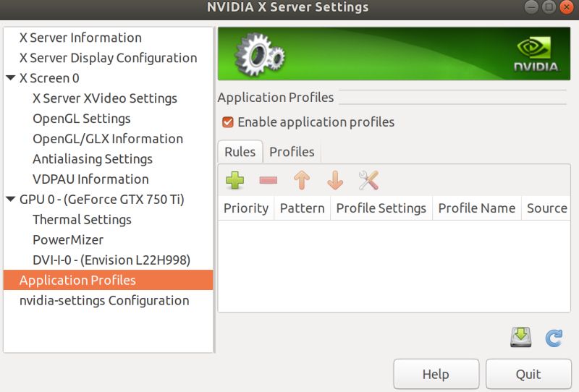Open X Server Display Configuration
The width and height of the screenshot is (579, 392).
click(108, 58)
